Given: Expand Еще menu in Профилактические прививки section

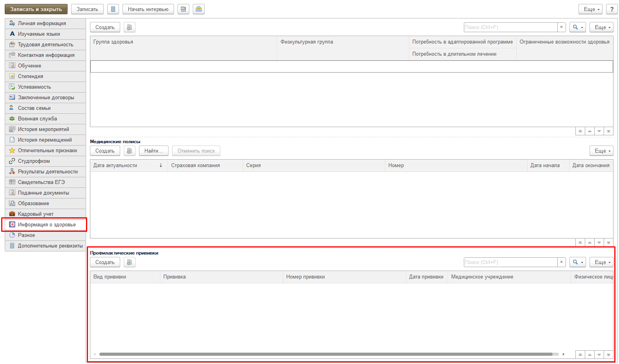Looking at the screenshot, I should point(601,262).
